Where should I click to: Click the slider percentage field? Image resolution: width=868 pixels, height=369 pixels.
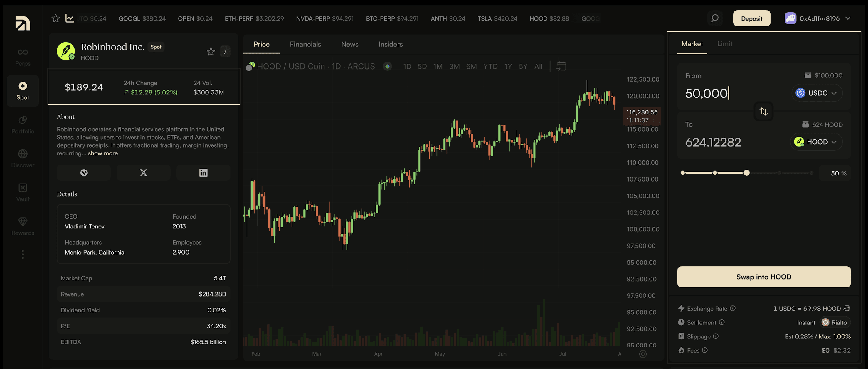coord(835,173)
